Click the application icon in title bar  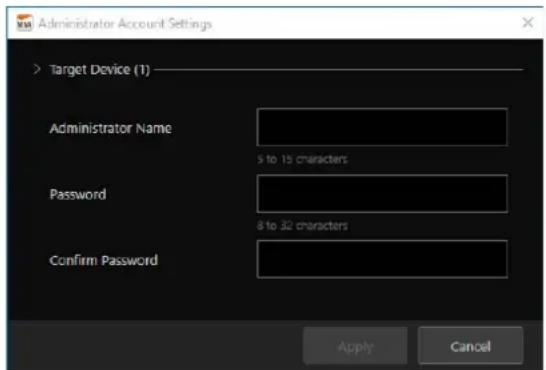coord(24,23)
